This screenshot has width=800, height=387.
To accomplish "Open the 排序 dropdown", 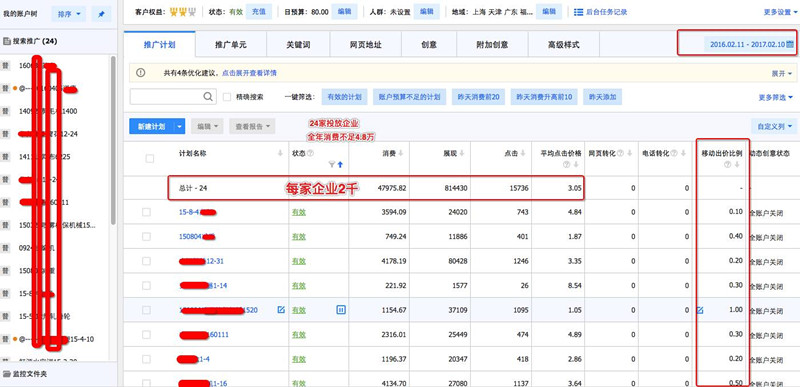I will point(69,15).
